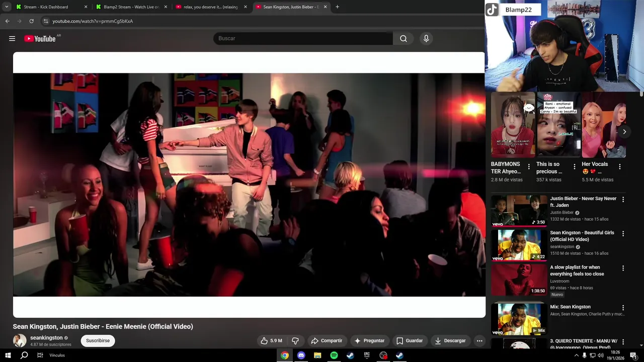
Task: Go back with the browser back arrow
Action: point(7,21)
